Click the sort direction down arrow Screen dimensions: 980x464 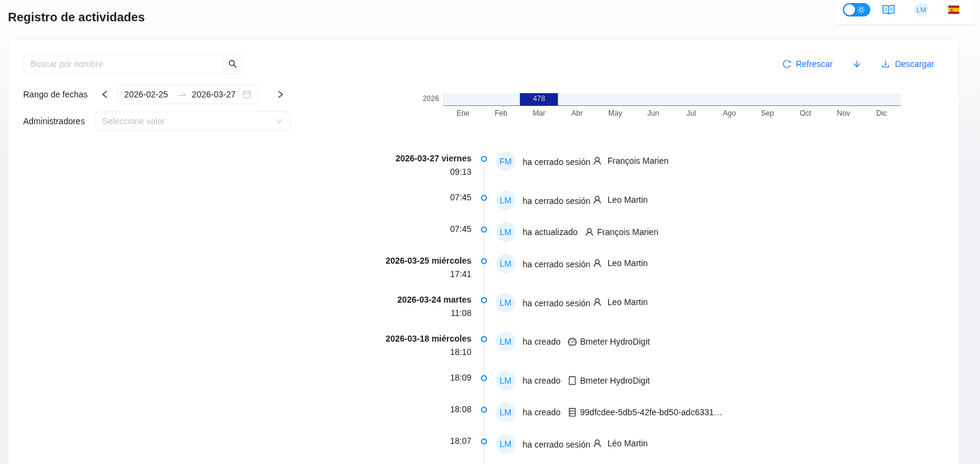point(857,64)
